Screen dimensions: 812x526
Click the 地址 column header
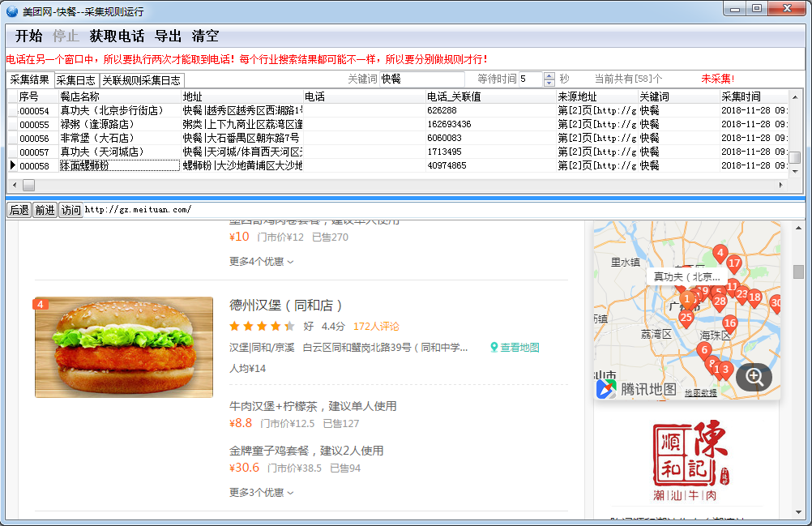coord(241,96)
